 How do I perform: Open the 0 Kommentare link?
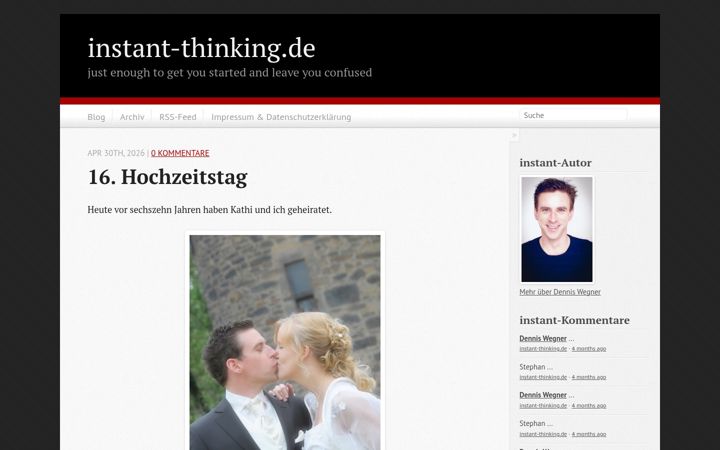click(180, 153)
